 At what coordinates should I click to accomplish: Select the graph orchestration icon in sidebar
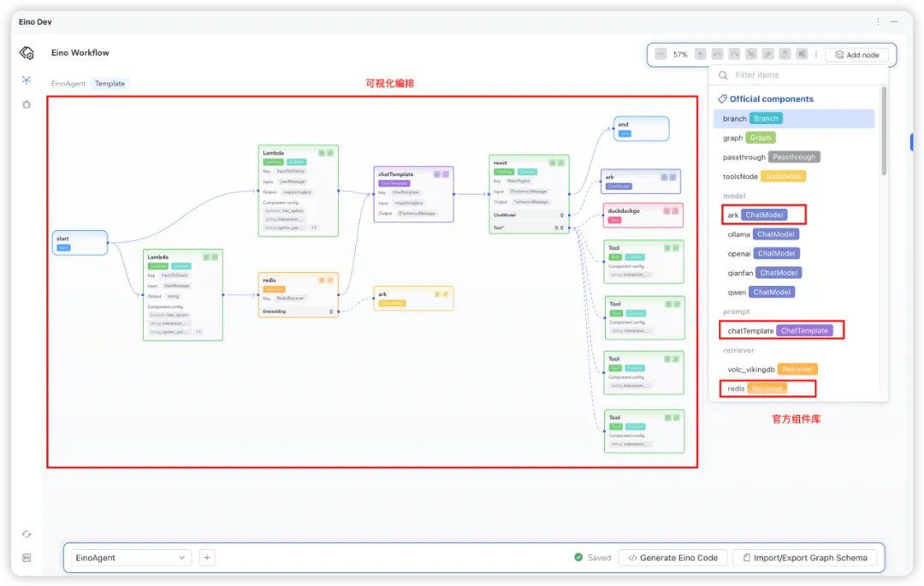coord(27,80)
